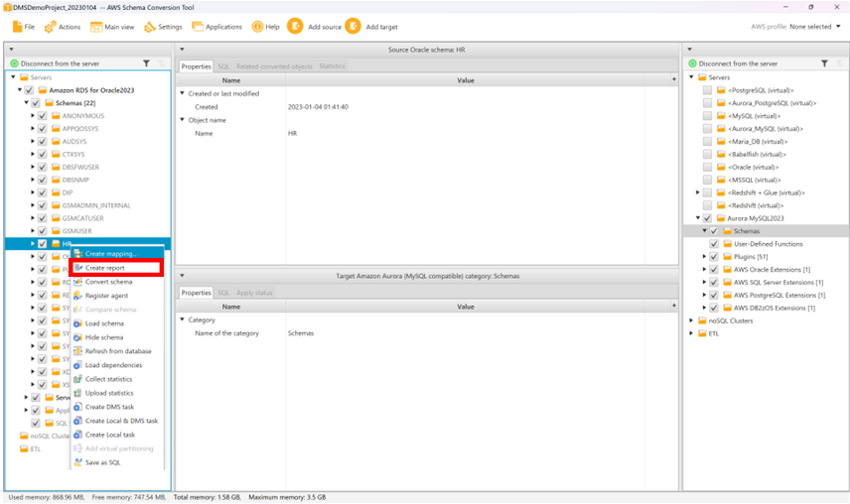
Task: Click Value column header in source properties
Action: point(465,80)
